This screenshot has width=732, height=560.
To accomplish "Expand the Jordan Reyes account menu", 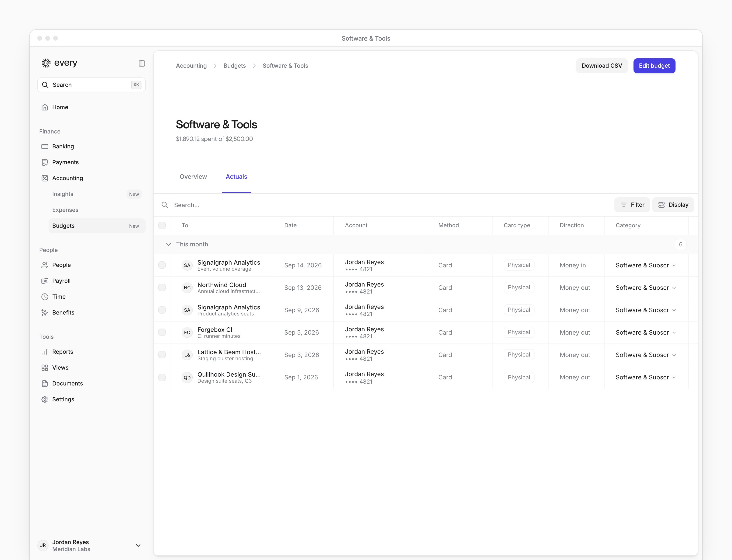I will (138, 545).
